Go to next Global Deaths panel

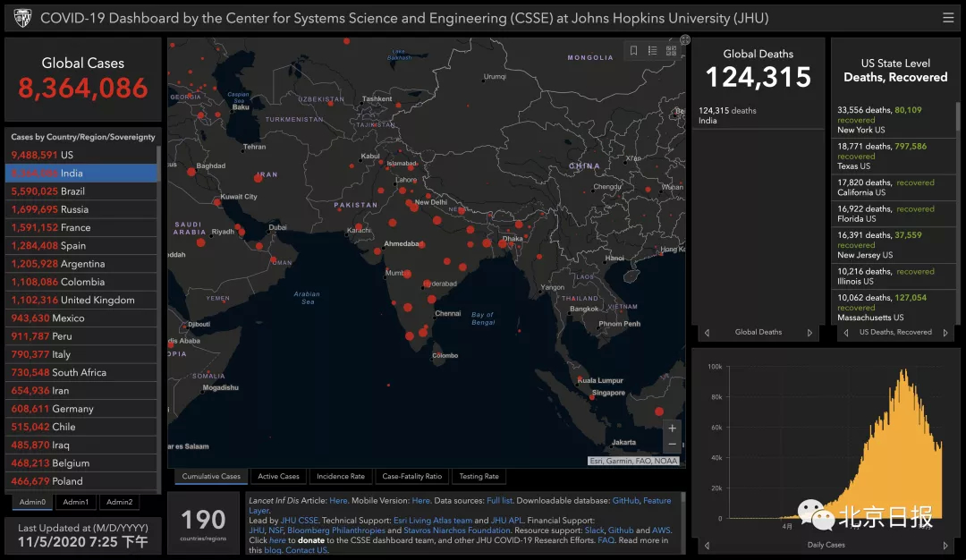809,333
